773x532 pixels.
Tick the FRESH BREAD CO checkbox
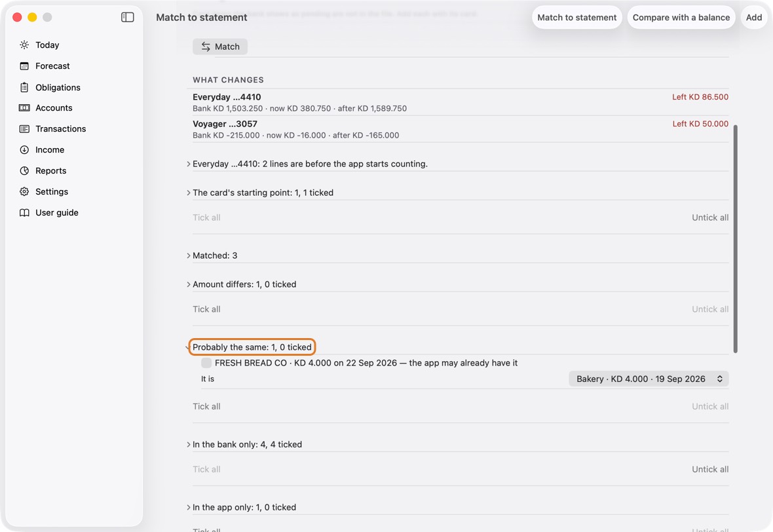point(206,363)
